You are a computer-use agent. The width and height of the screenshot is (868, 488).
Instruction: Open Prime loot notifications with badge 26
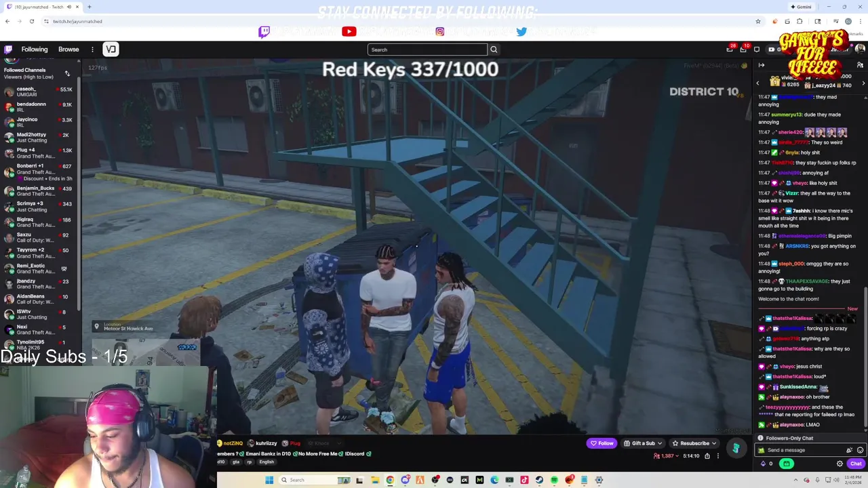point(730,49)
